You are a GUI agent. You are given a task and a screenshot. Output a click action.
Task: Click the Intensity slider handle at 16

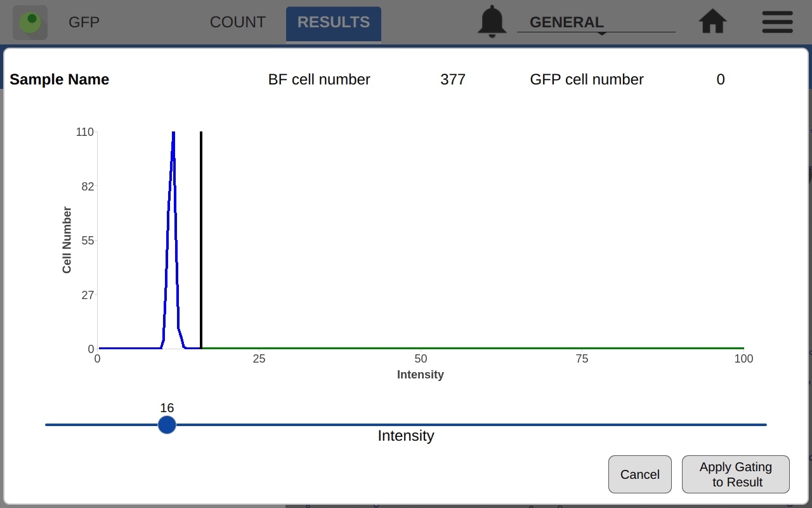[166, 425]
